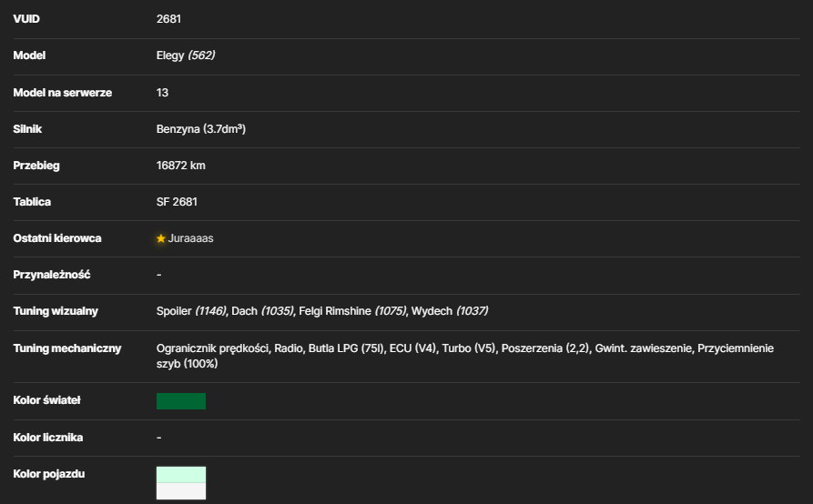The width and height of the screenshot is (813, 504).
Task: Select the white lower Kolor pojazdu swatch
Action: pyautogui.click(x=181, y=491)
